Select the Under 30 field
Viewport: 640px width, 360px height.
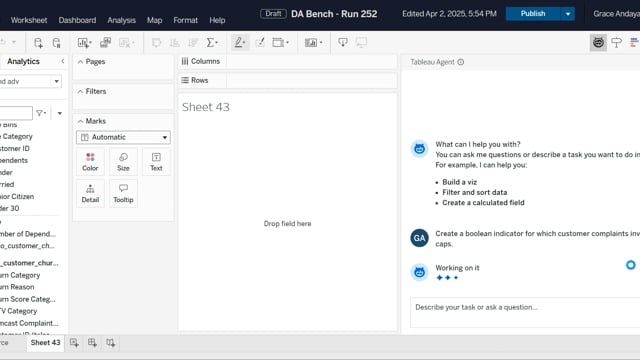pyautogui.click(x=10, y=208)
